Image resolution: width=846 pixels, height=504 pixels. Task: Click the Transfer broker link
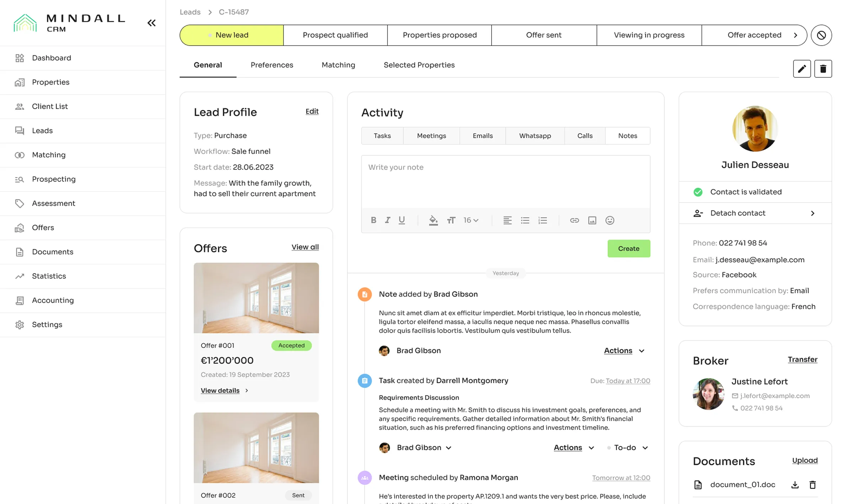pyautogui.click(x=802, y=360)
